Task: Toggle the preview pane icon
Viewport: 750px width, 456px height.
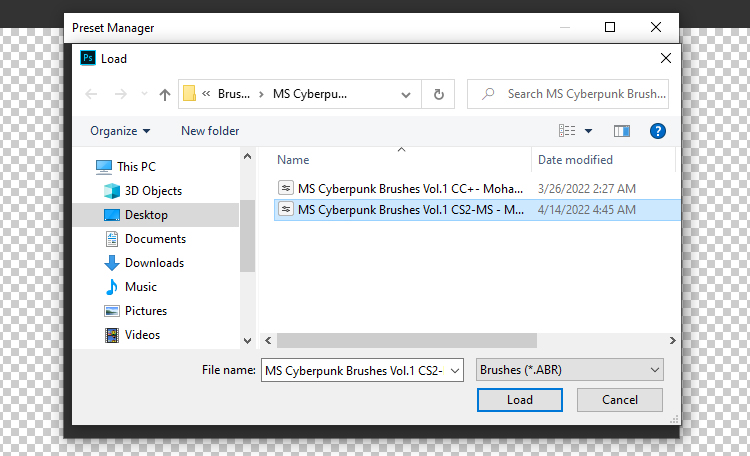Action: (x=622, y=131)
